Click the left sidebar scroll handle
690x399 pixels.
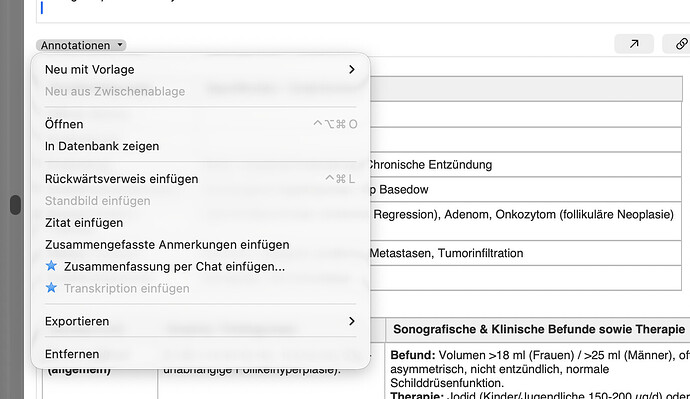pos(15,205)
